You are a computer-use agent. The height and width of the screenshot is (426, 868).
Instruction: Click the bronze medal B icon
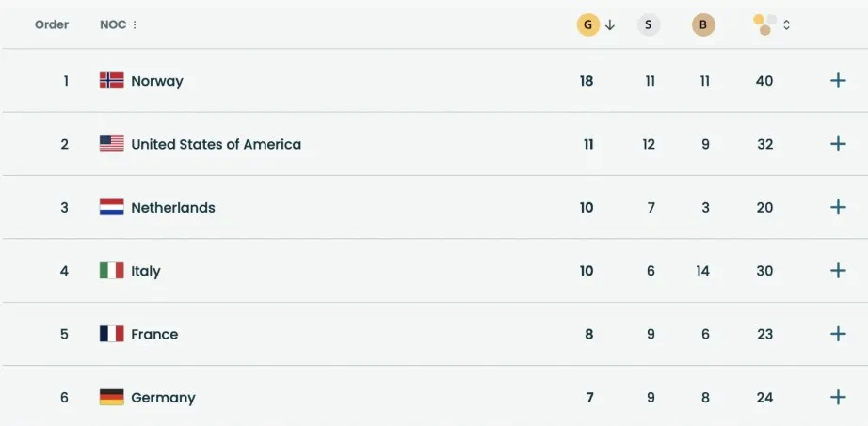tap(703, 25)
